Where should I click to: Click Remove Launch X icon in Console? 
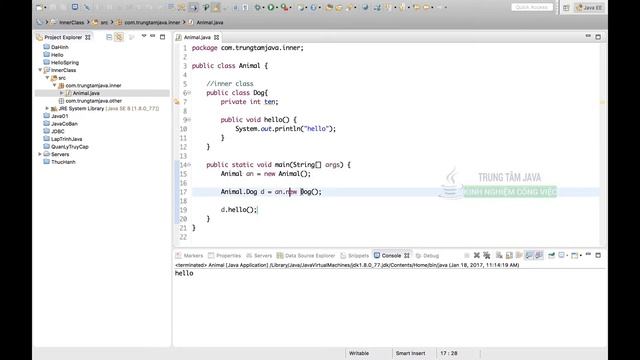(x=477, y=256)
